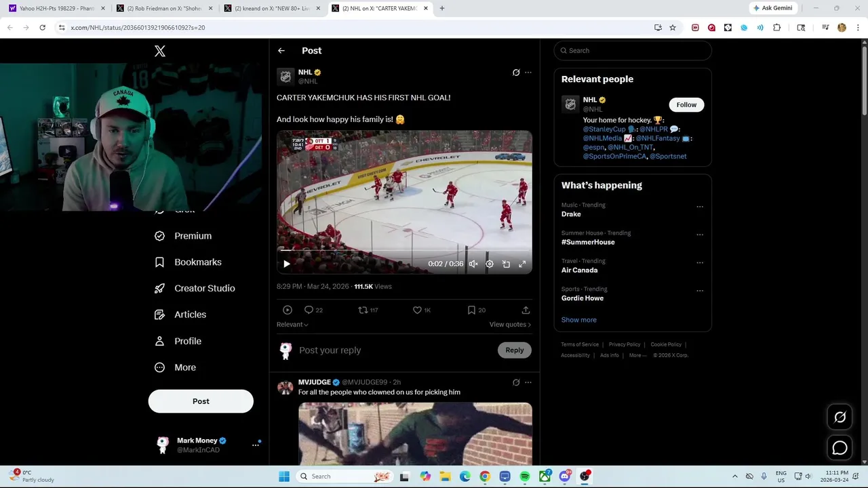
Task: Open footer More dropdown
Action: pos(637,355)
